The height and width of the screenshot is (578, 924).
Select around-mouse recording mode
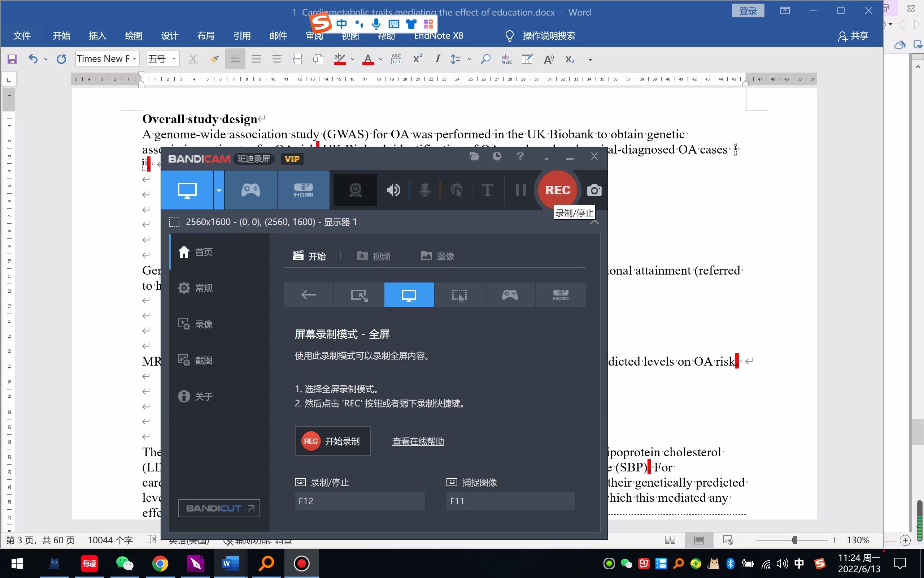click(459, 295)
